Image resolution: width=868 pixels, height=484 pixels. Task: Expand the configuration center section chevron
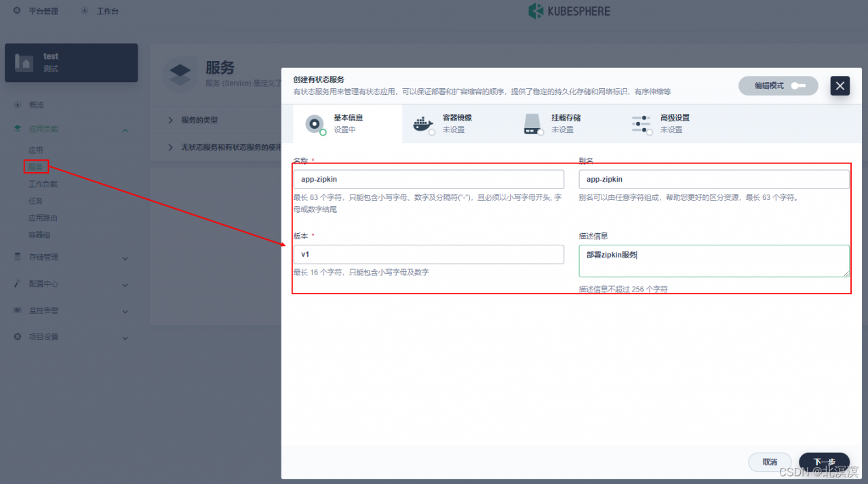tap(125, 285)
